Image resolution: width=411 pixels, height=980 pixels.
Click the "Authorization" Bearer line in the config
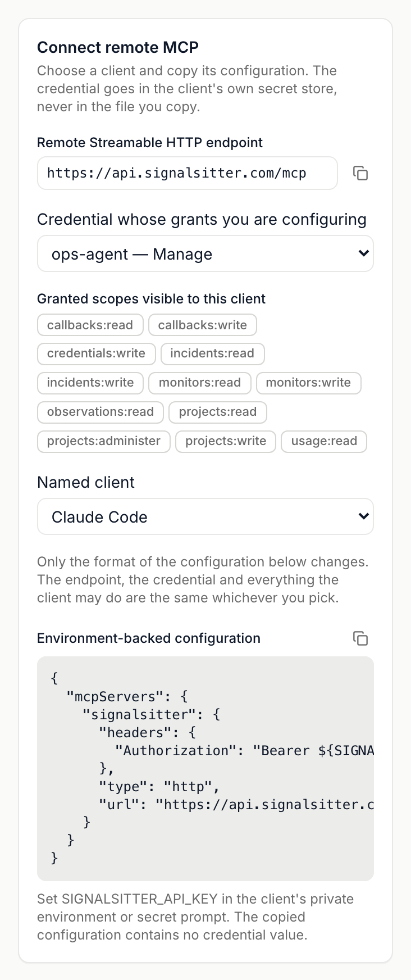click(x=244, y=751)
